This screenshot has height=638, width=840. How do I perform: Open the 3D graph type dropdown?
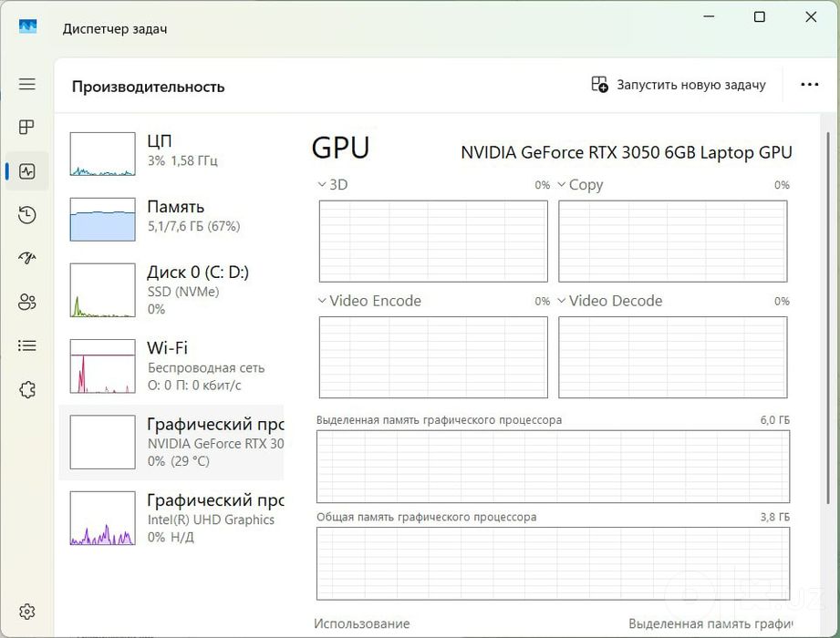pyautogui.click(x=333, y=185)
